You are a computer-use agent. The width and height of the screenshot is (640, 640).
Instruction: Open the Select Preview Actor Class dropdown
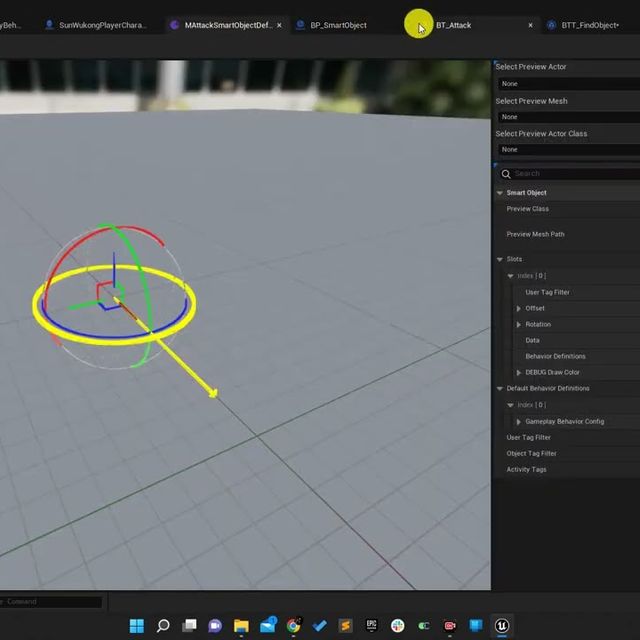pos(569,149)
